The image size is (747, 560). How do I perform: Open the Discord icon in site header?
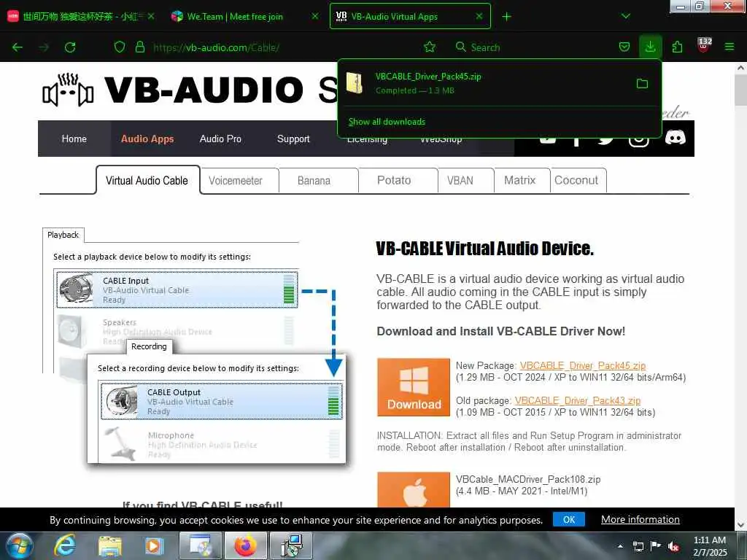tap(675, 138)
